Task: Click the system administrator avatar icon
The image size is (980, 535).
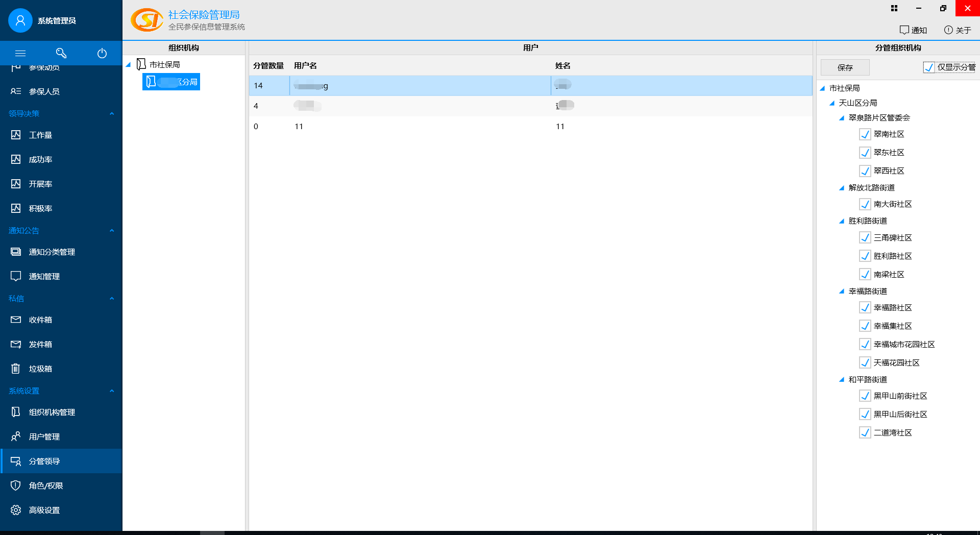Action: click(20, 20)
